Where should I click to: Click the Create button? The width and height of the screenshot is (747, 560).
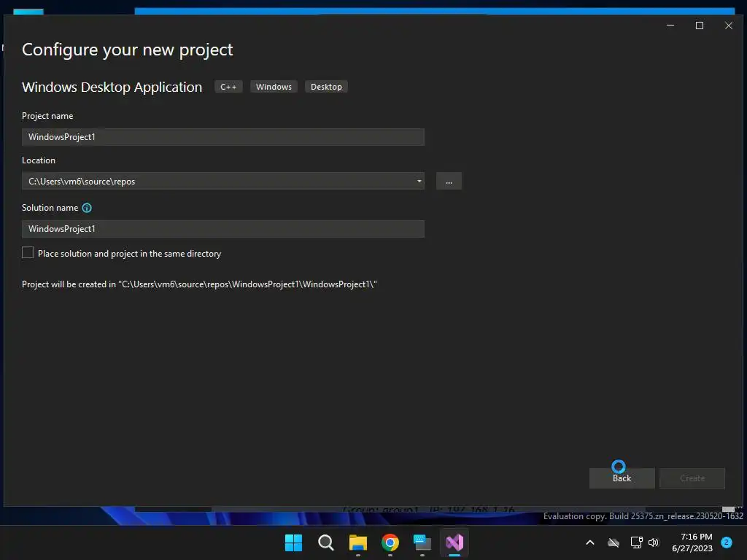point(692,478)
